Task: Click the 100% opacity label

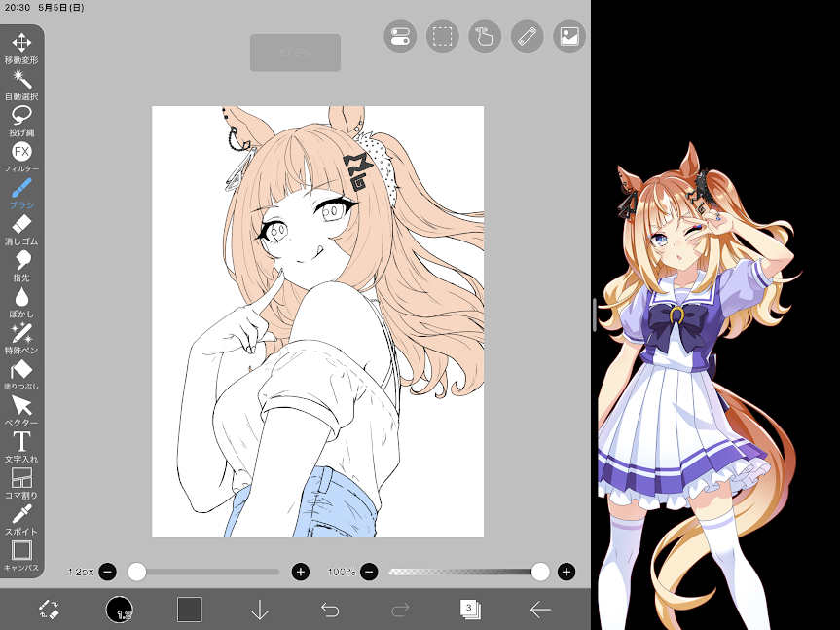Action: coord(342,572)
